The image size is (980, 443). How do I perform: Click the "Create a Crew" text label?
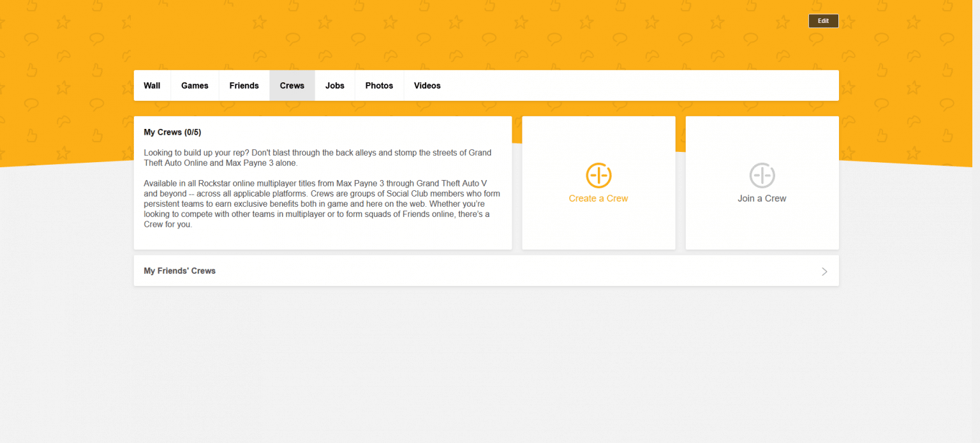(x=598, y=199)
